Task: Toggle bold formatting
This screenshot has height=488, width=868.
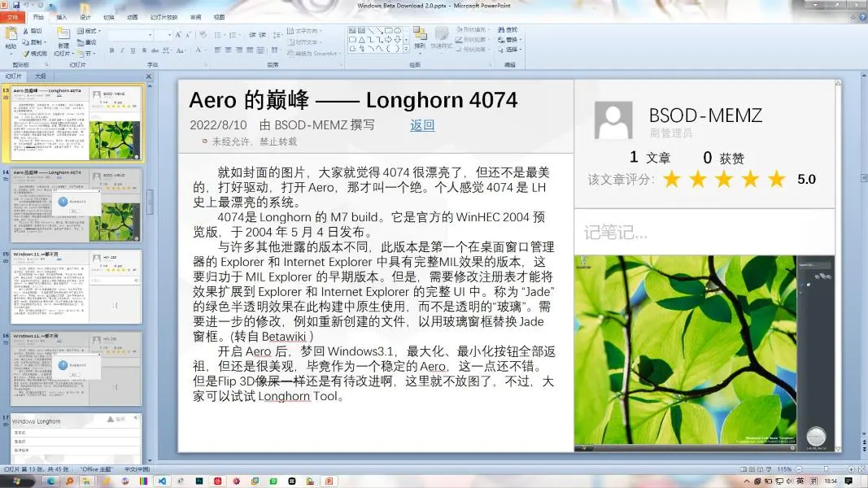Action: click(111, 50)
